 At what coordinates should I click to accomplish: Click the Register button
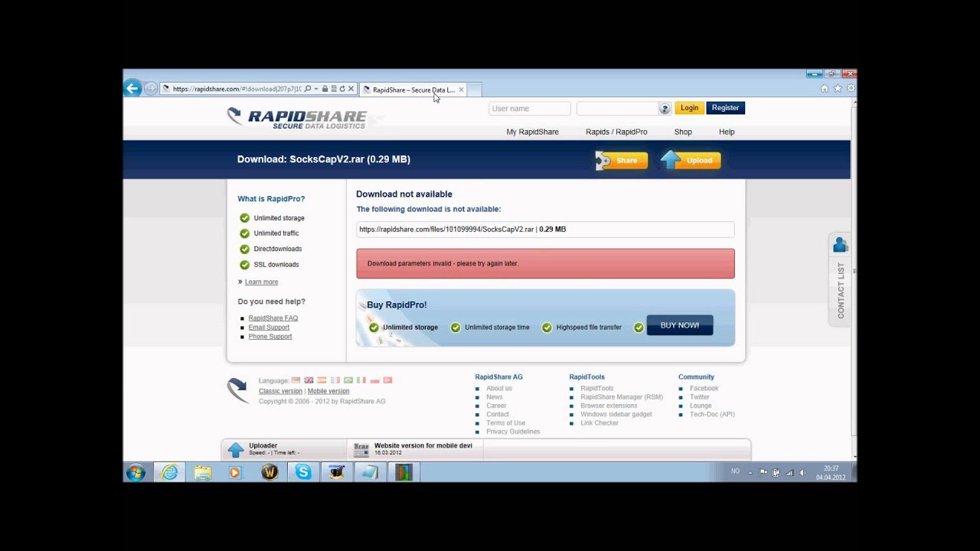click(x=725, y=108)
